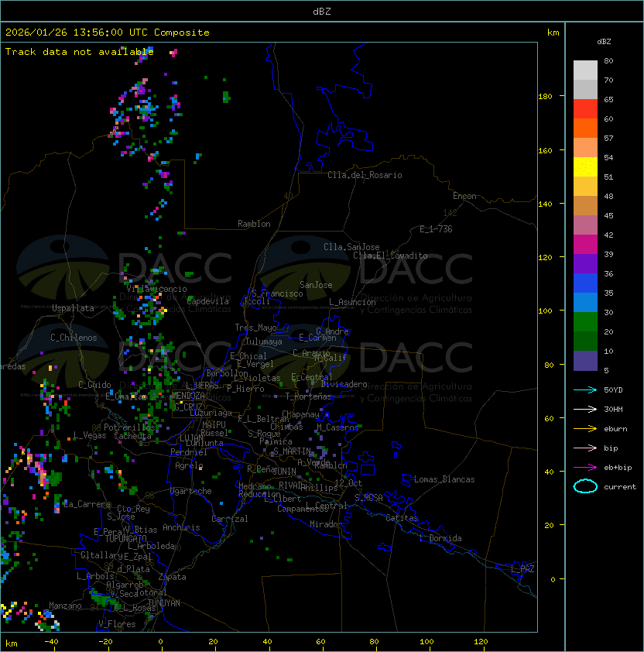
Task: Click the timestamp UTC Composite text
Action: 108,33
